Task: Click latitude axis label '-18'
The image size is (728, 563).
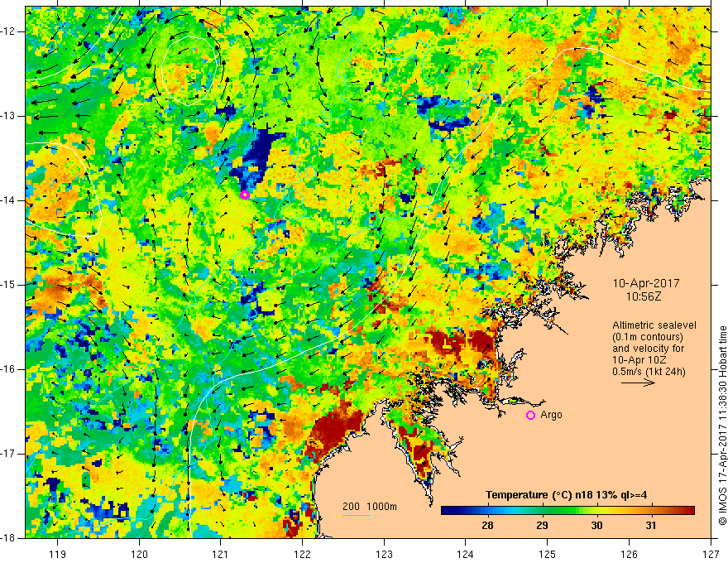Action: point(9,538)
